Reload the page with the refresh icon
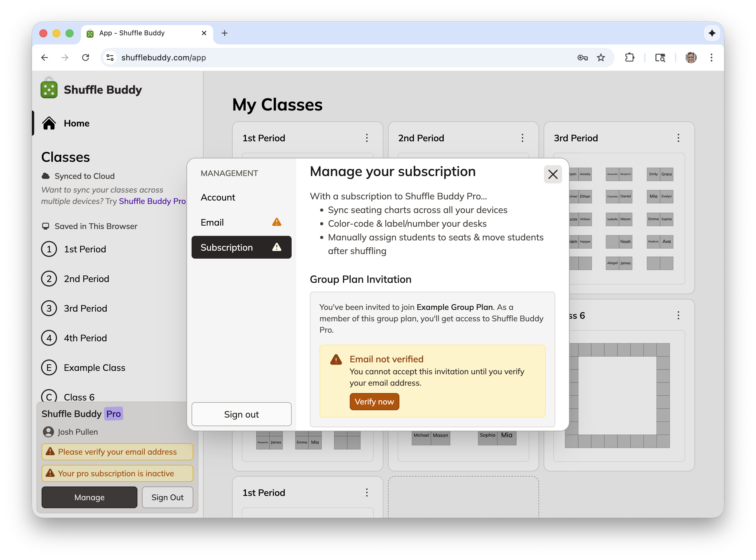The image size is (756, 560). pyautogui.click(x=86, y=58)
